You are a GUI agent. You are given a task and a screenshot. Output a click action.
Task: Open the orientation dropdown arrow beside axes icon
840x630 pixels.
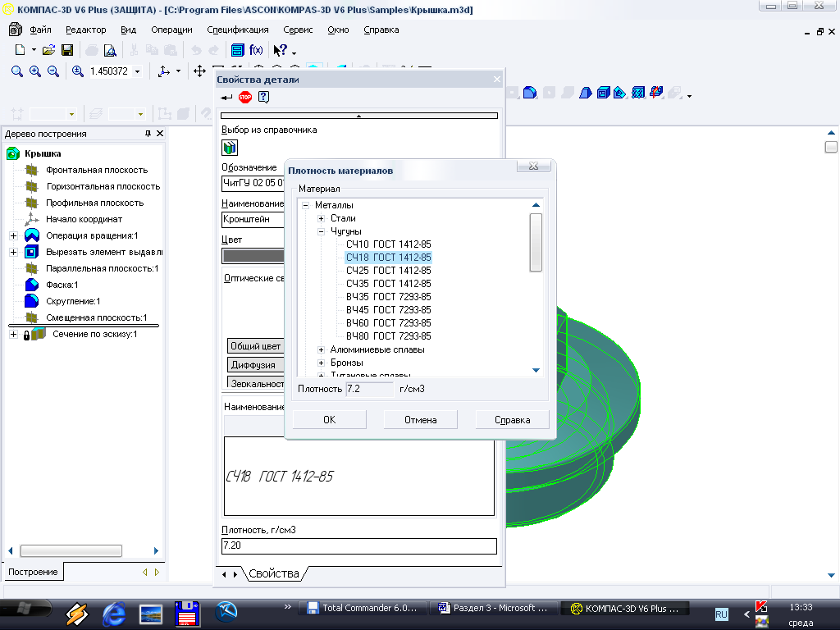[178, 71]
